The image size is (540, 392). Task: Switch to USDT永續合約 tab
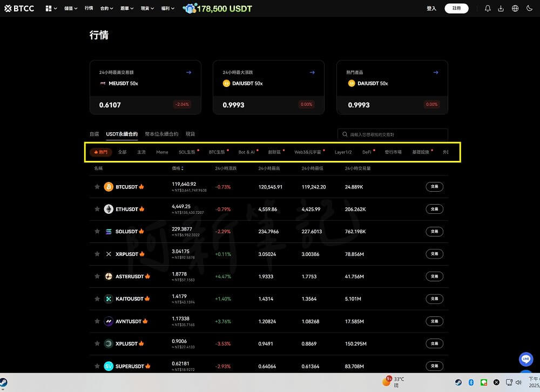[122, 134]
